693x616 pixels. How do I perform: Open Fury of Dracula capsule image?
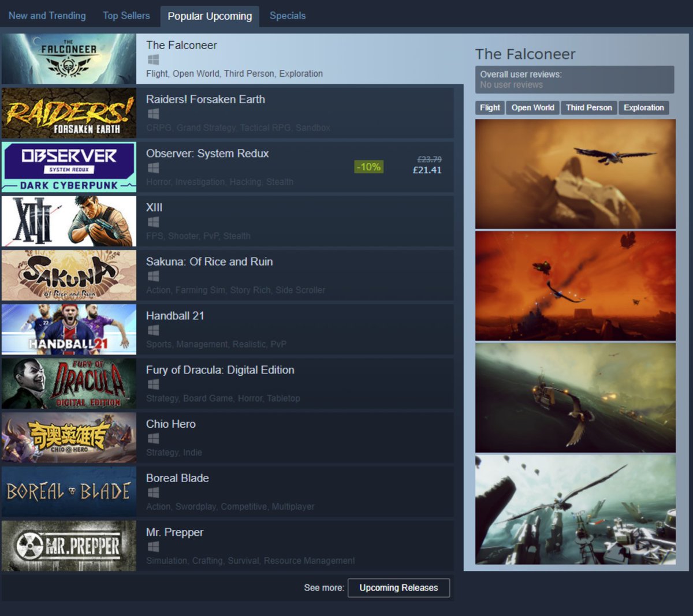click(69, 383)
